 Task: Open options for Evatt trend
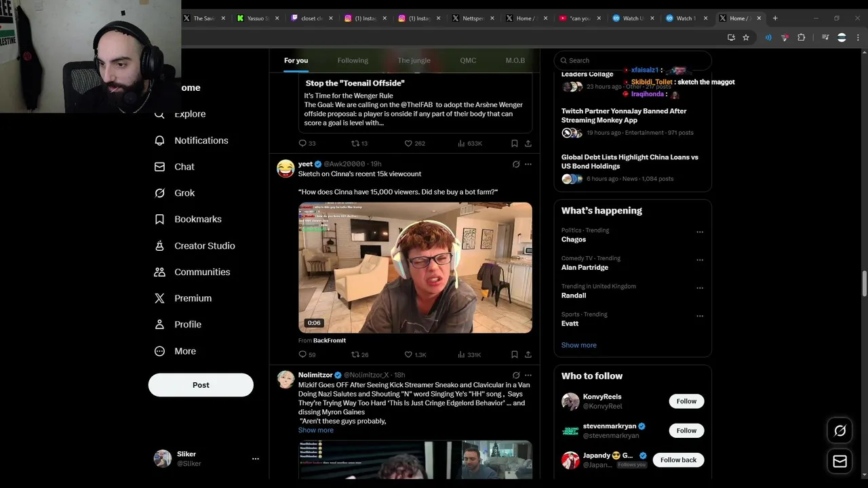700,316
